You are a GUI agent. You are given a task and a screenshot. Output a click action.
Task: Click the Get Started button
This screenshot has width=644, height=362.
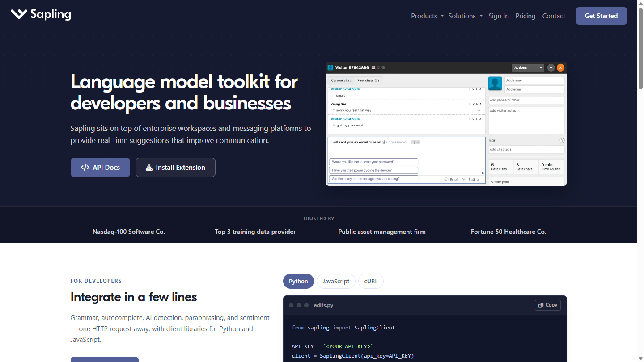pos(601,16)
